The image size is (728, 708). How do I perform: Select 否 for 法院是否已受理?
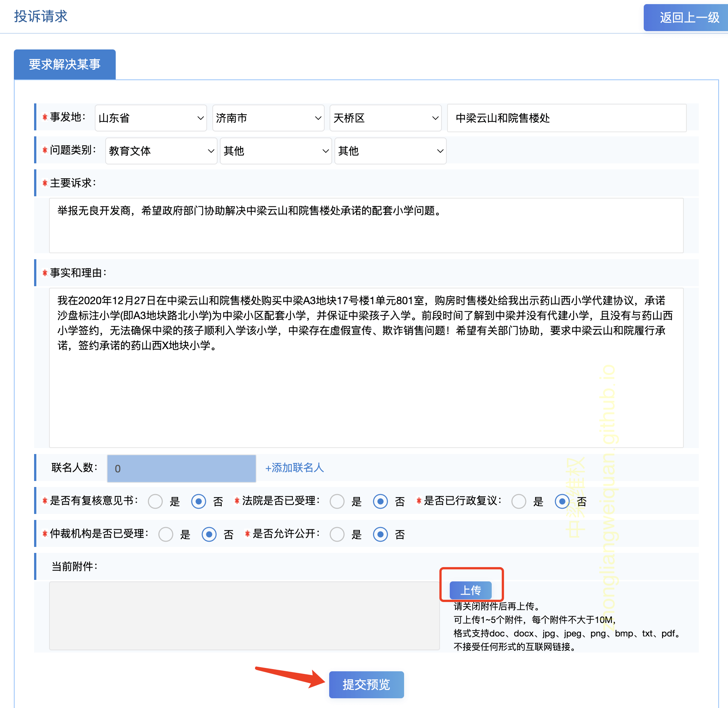380,501
